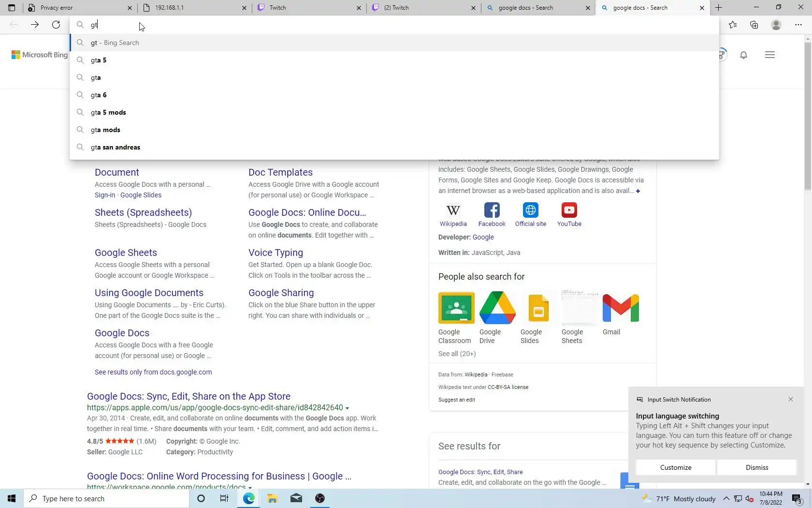Click the page vertical scrollbar thumb
The image size is (812, 508).
point(808,116)
